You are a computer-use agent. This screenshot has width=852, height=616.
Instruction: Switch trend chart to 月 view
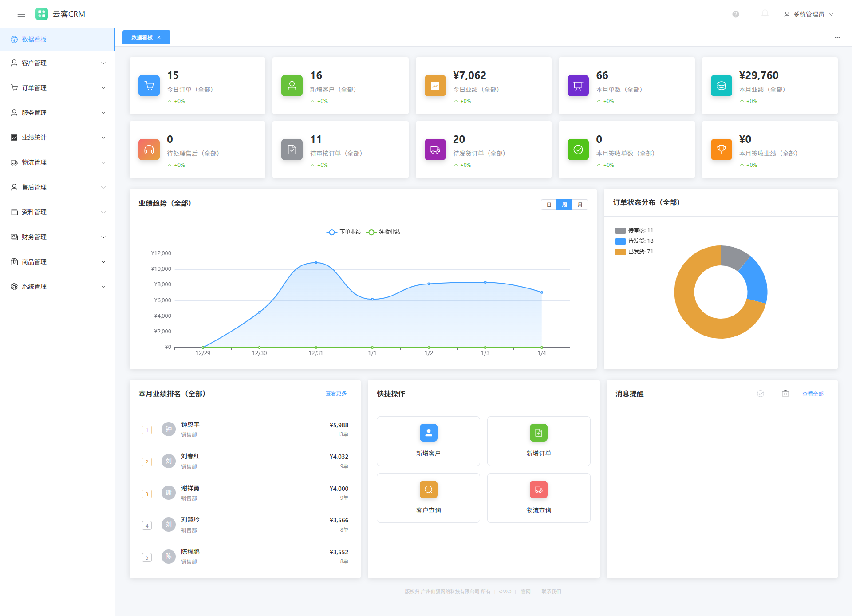(x=580, y=205)
